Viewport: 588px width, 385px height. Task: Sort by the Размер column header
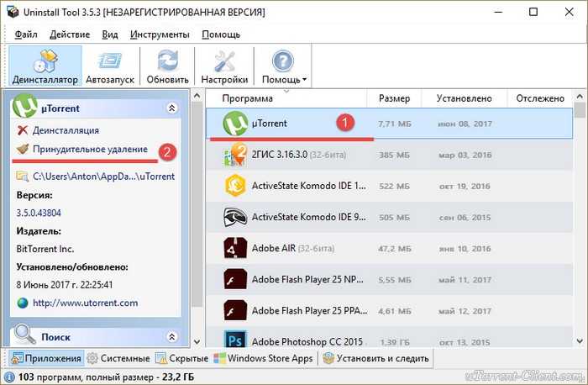(394, 98)
